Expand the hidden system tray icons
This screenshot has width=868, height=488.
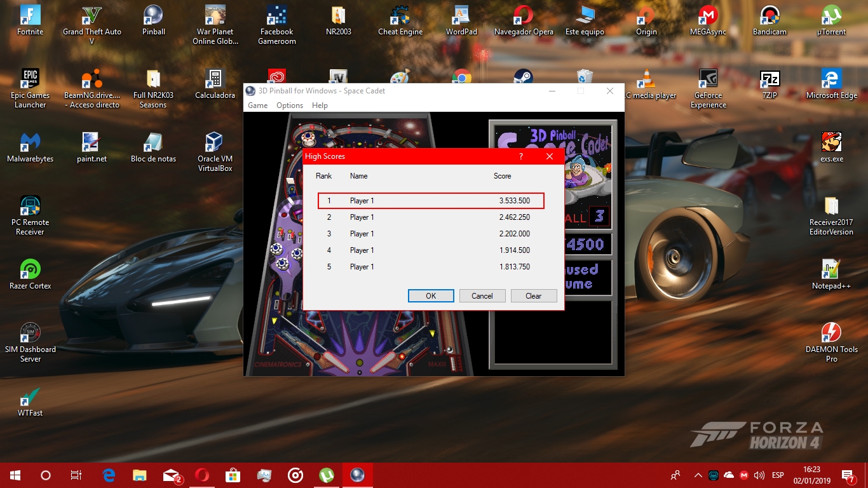click(698, 475)
